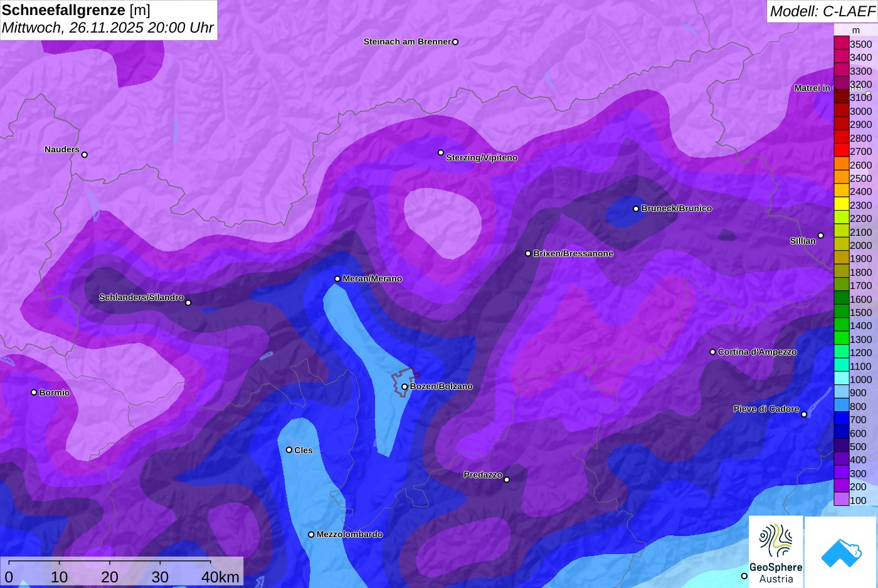This screenshot has height=588, width=878.
Task: Click the Brixen/Bressanone label
Action: click(x=573, y=254)
